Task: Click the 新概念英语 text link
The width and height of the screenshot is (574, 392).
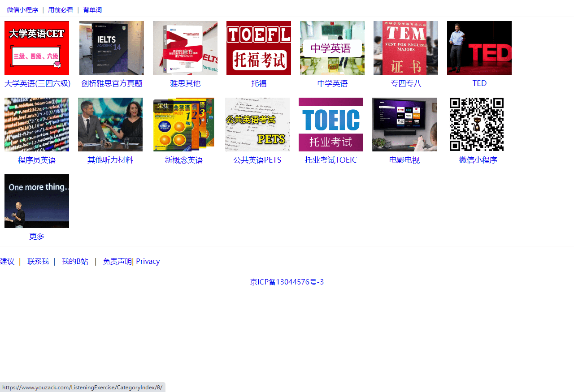Action: pos(184,160)
